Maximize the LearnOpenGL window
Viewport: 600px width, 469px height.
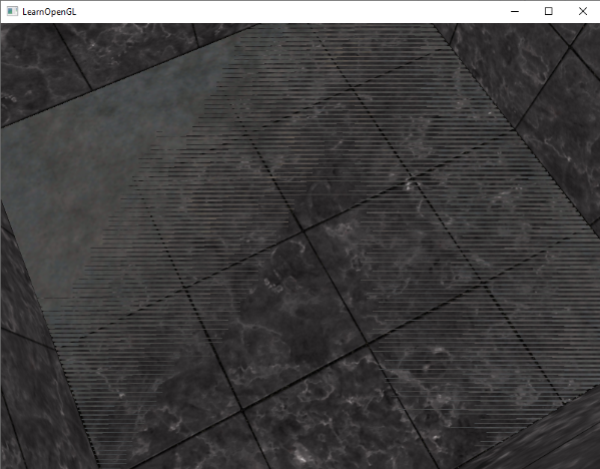548,11
